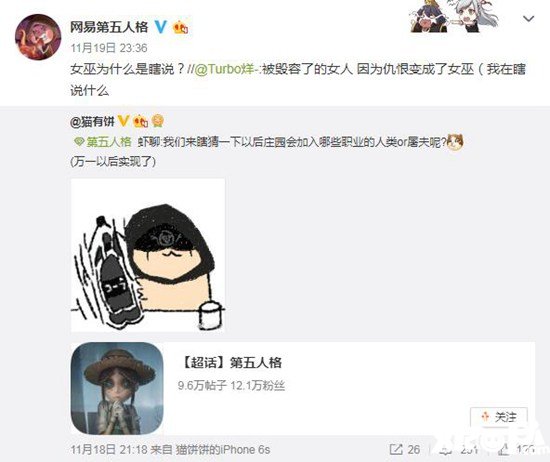Open the 网易第五人格 username link
The image size is (550, 462).
pyautogui.click(x=109, y=27)
